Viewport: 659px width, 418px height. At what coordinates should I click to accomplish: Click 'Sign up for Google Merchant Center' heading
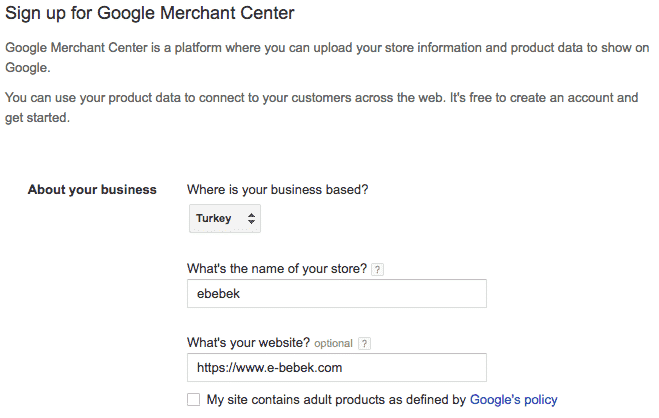(x=150, y=13)
